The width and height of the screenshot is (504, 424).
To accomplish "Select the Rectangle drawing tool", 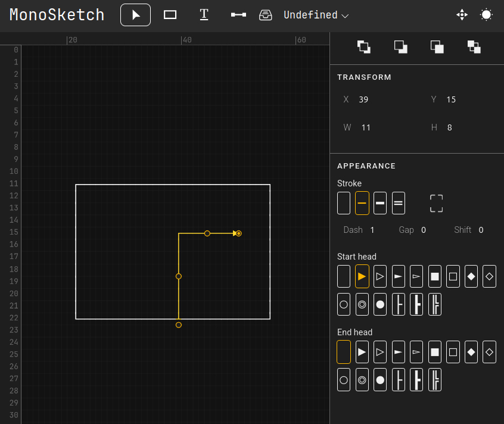I will tap(170, 15).
